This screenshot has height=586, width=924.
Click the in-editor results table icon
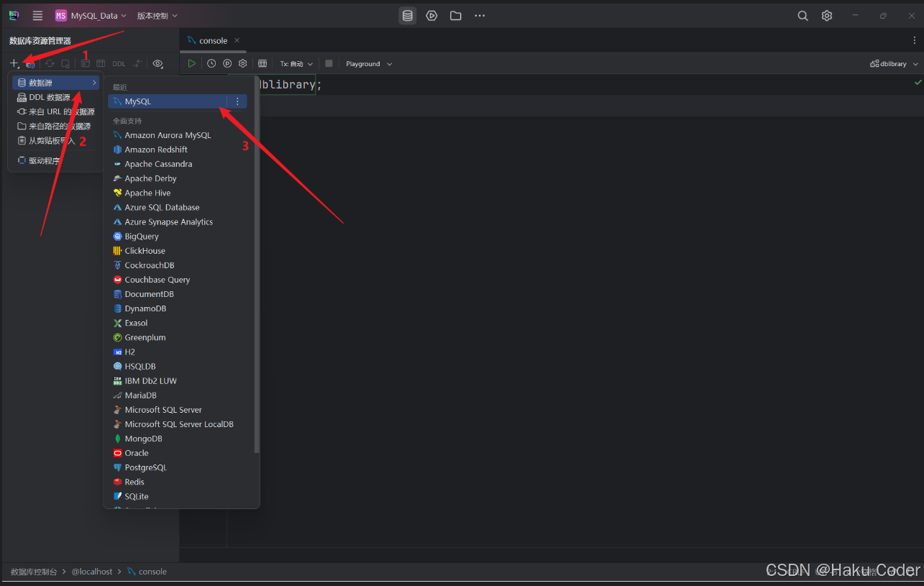[x=262, y=63]
